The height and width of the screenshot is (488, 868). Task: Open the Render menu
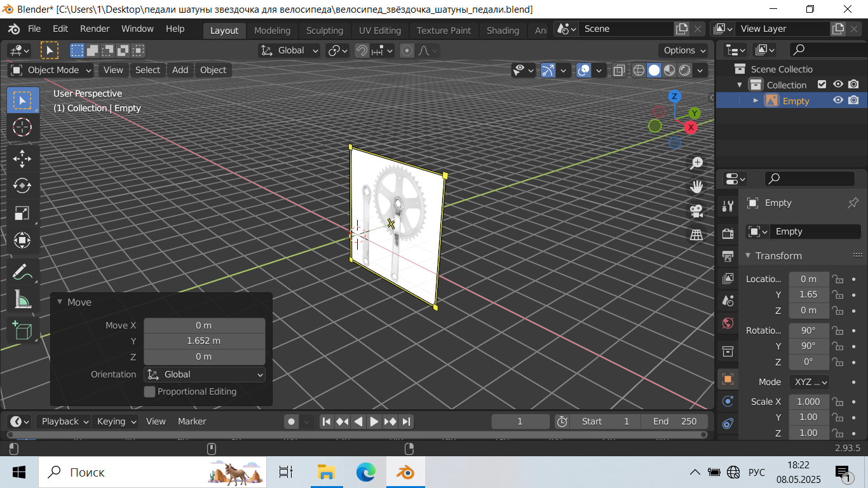coord(95,29)
